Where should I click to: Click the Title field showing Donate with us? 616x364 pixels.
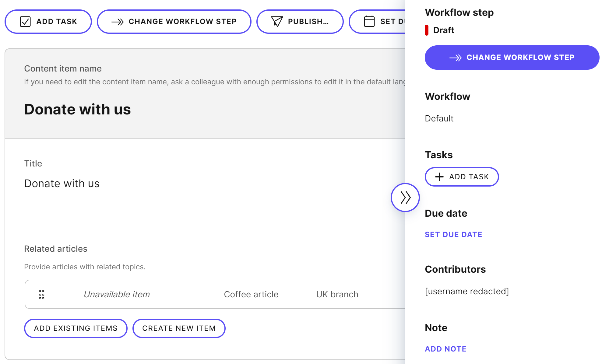coord(62,183)
